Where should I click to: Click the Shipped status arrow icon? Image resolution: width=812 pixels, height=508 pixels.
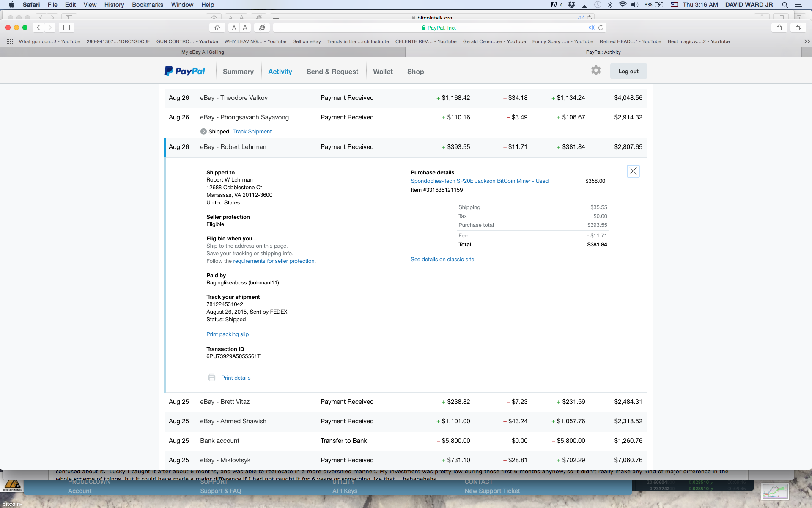(x=203, y=131)
